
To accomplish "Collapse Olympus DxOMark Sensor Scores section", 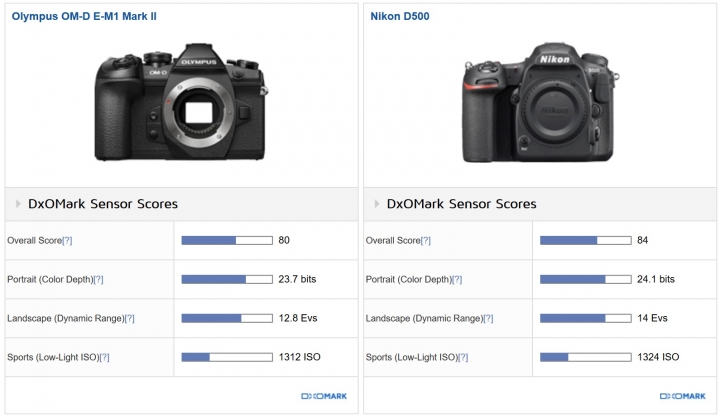I will 18,203.
